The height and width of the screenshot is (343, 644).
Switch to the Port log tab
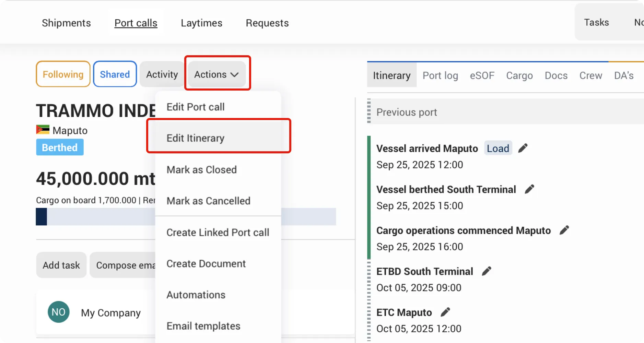[440, 75]
